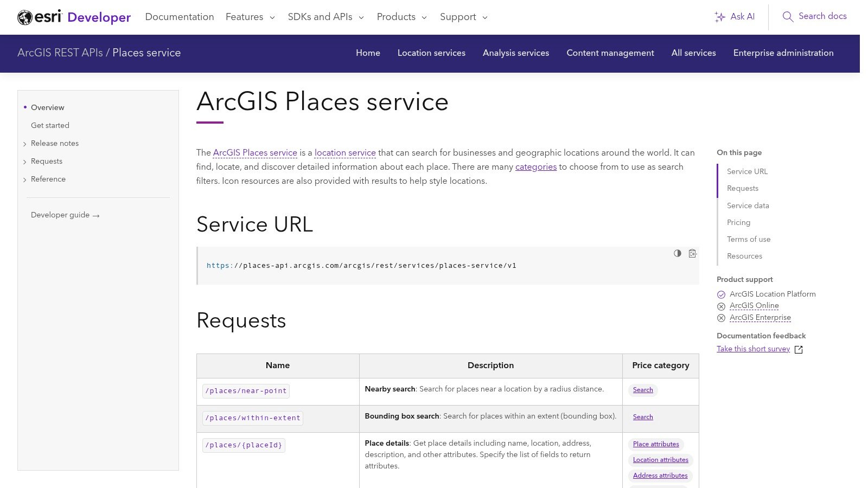Screen dimensions: 868x488
Task: Open the Features dropdown menu
Action: pos(250,17)
